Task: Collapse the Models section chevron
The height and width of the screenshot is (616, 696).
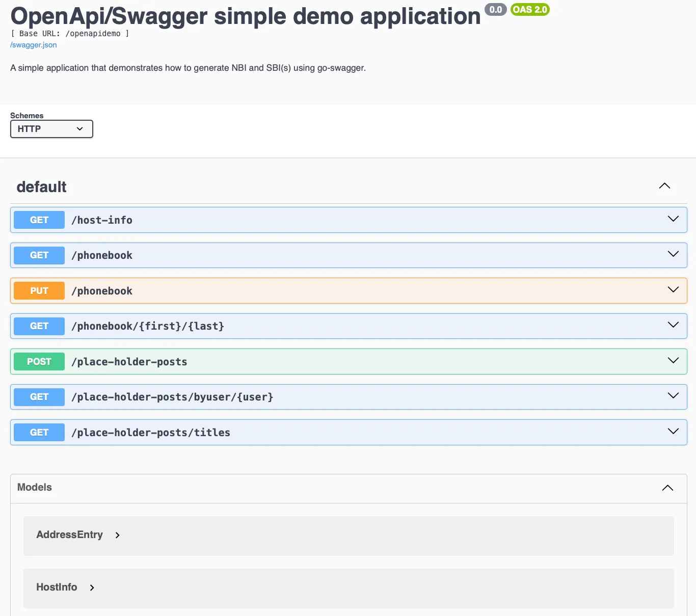Action: [x=667, y=488]
